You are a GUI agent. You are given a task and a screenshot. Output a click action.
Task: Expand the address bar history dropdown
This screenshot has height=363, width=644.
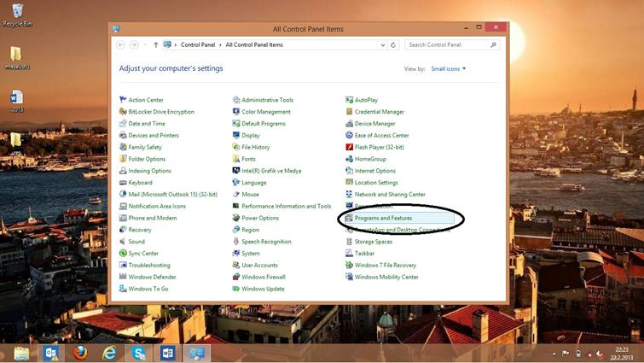pyautogui.click(x=383, y=44)
